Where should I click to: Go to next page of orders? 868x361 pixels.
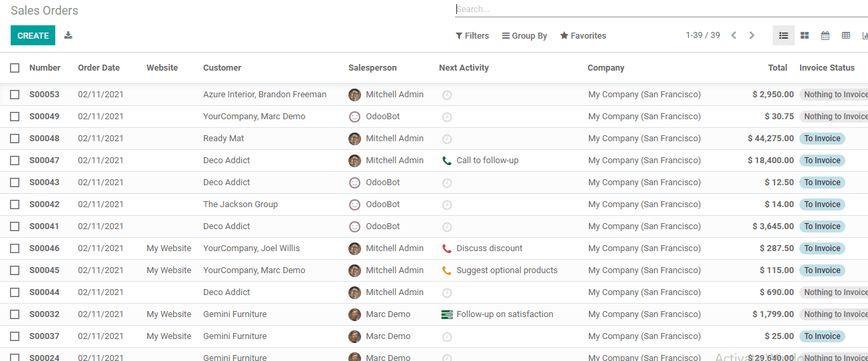coord(752,35)
